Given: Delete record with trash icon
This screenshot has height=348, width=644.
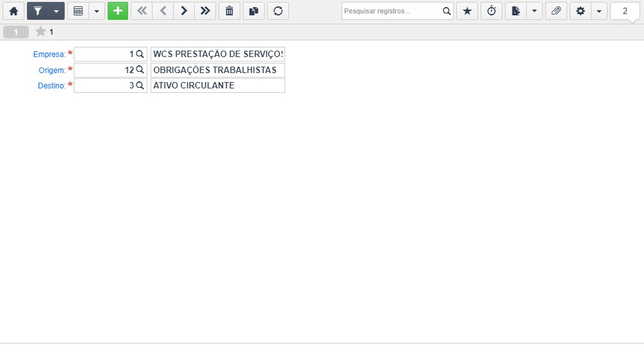Looking at the screenshot, I should pyautogui.click(x=229, y=11).
